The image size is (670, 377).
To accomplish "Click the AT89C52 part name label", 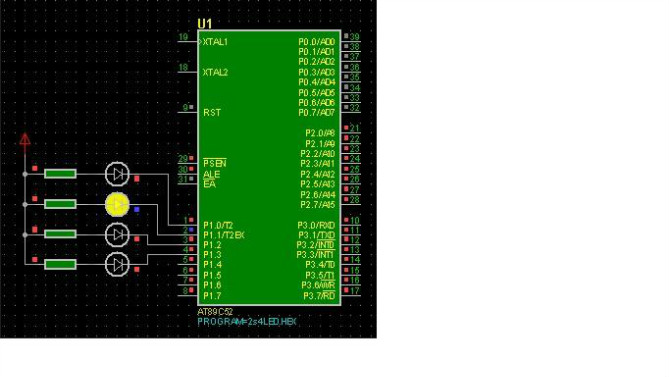I will pyautogui.click(x=215, y=312).
